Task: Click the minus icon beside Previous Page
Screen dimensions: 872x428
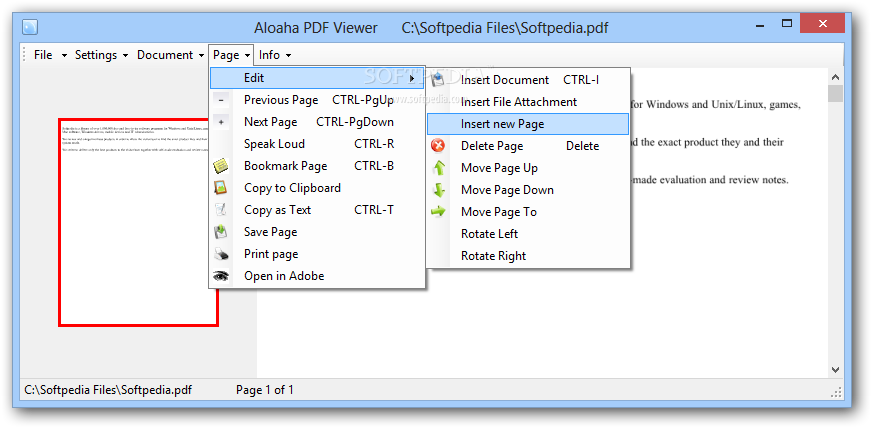Action: [x=221, y=100]
